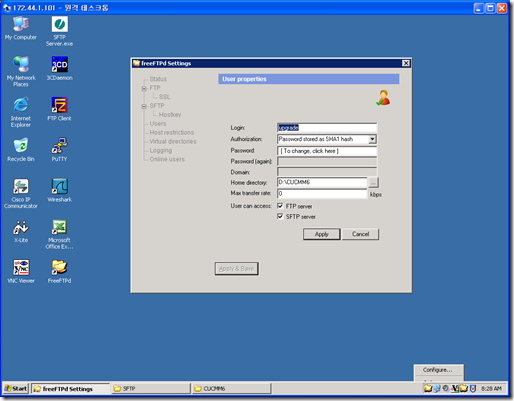Select Host restrictions in the tree
The height and width of the screenshot is (401, 514).
pos(172,133)
